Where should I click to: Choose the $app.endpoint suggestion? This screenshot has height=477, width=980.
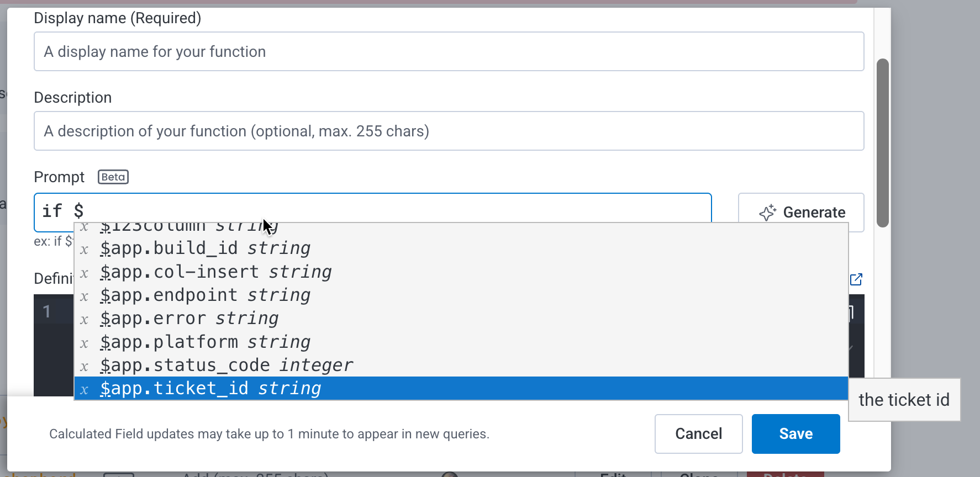click(x=204, y=296)
